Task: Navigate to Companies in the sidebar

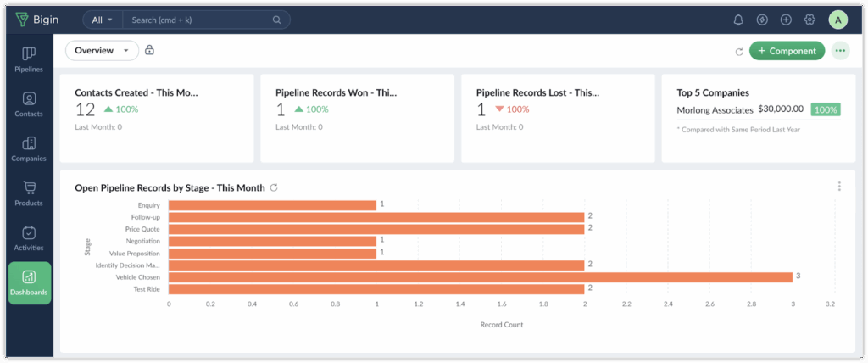Action: (x=29, y=149)
